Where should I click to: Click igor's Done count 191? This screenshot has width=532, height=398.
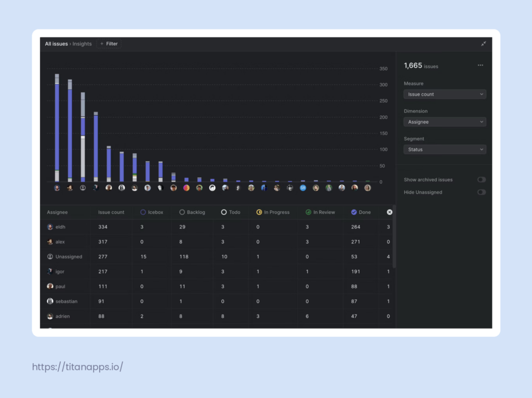click(x=355, y=271)
